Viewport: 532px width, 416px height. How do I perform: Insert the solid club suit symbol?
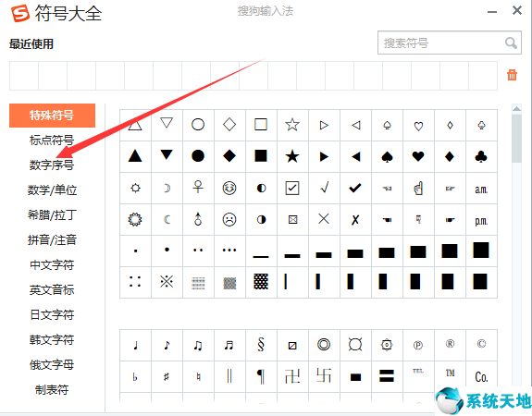click(x=481, y=156)
